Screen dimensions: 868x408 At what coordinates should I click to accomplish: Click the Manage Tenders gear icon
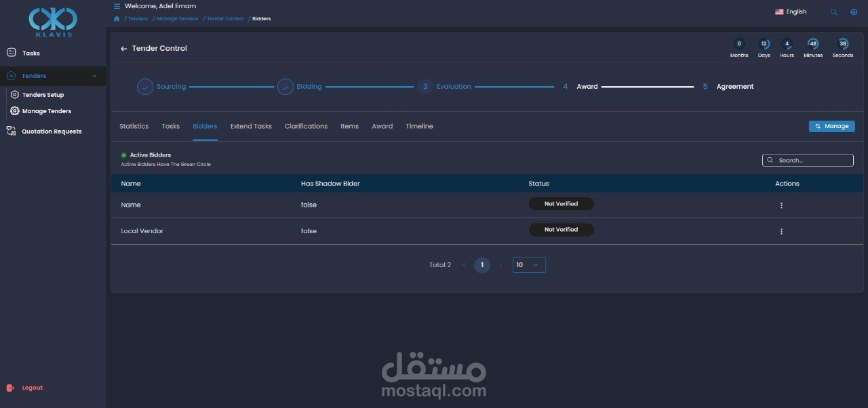click(x=15, y=111)
